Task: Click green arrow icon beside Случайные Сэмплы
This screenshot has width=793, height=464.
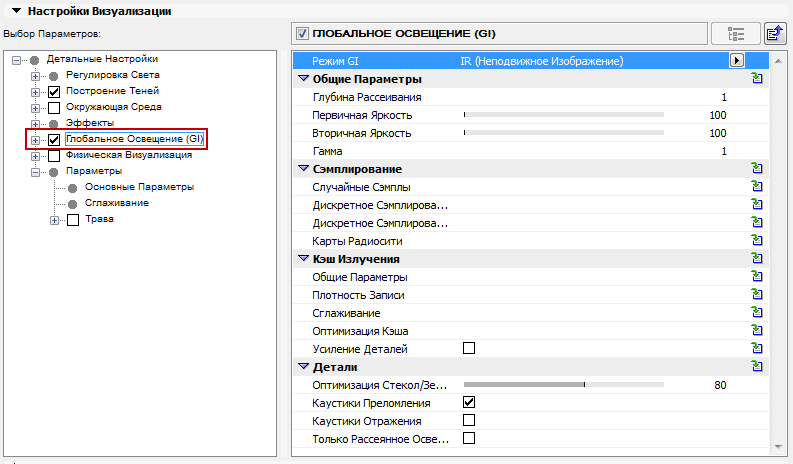Action: 757,187
